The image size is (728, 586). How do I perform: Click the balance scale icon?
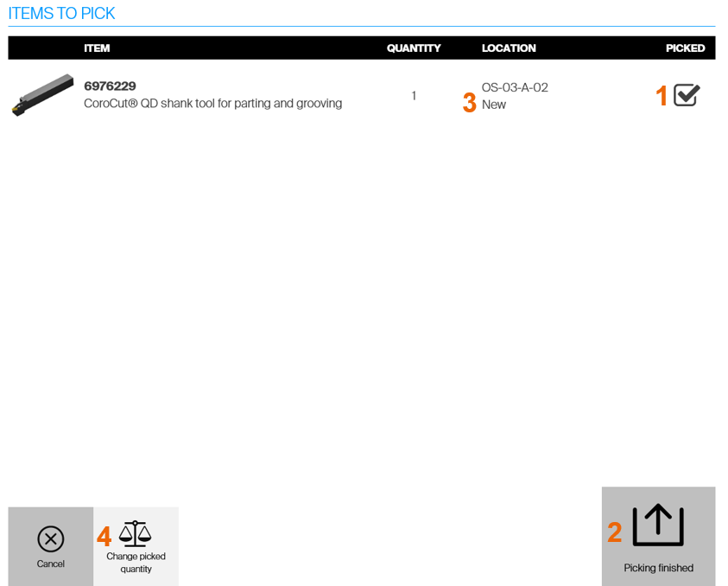[x=135, y=534]
